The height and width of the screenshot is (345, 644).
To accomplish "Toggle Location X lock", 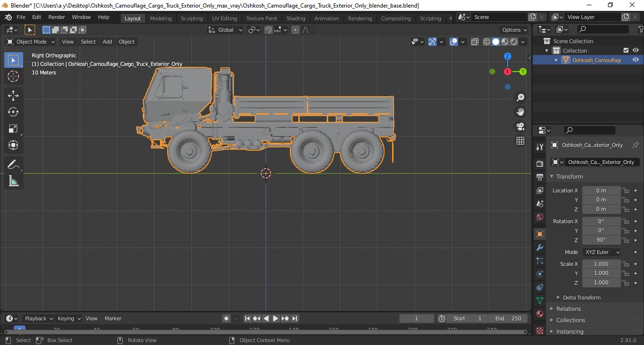I will point(626,191).
